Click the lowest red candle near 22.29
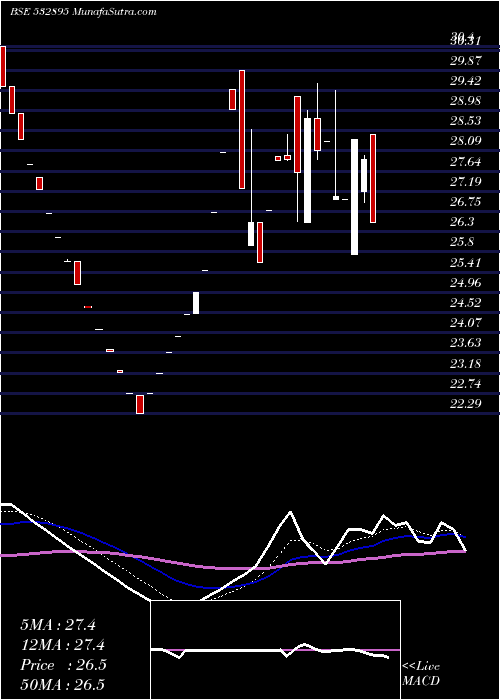This screenshot has width=500, height=700. point(140,404)
